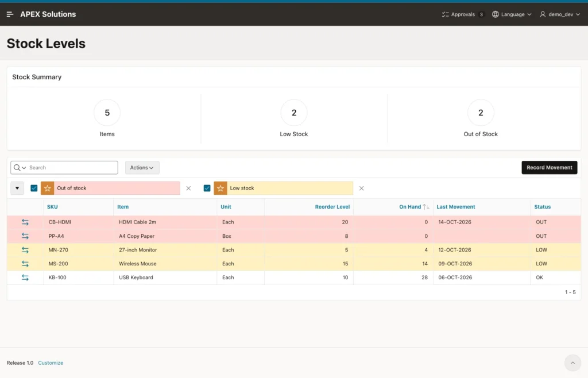Screen dimensions: 588x378
Task: Click the star icon of Low stock highlight
Action: click(220, 188)
